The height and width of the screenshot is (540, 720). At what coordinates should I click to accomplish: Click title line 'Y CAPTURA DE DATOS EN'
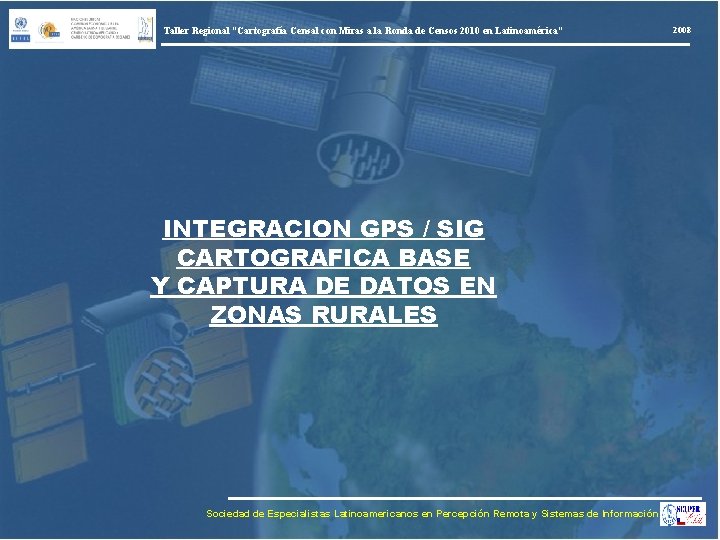[x=323, y=286]
